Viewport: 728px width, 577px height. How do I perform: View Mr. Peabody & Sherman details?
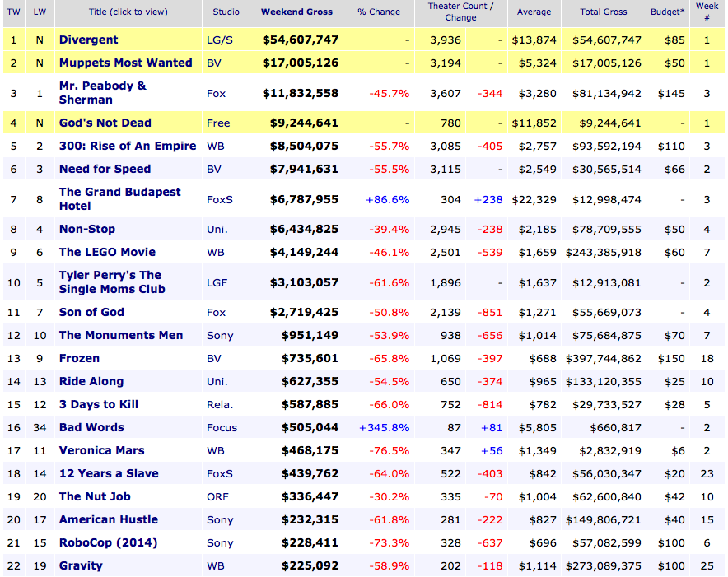[x=103, y=93]
